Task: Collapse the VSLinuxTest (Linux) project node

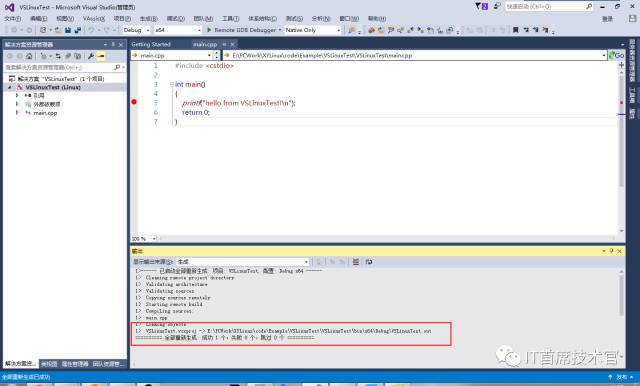Action: [x=10, y=87]
